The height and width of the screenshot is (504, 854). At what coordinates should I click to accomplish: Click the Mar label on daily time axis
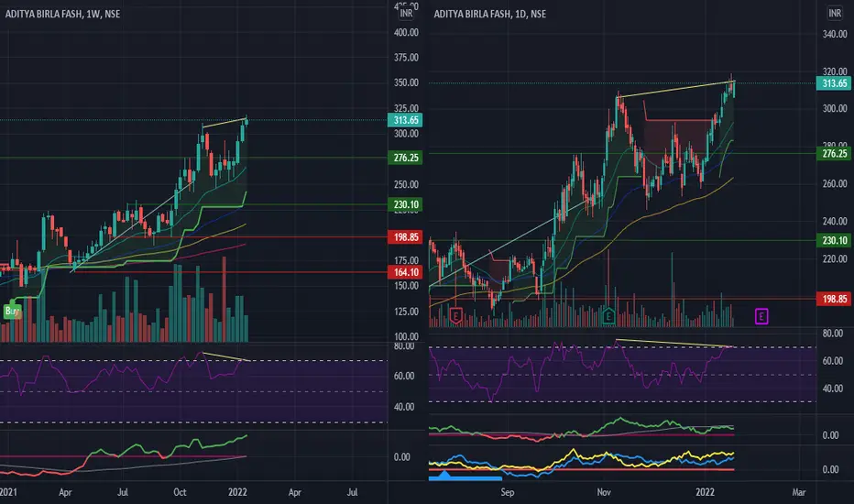(x=798, y=492)
